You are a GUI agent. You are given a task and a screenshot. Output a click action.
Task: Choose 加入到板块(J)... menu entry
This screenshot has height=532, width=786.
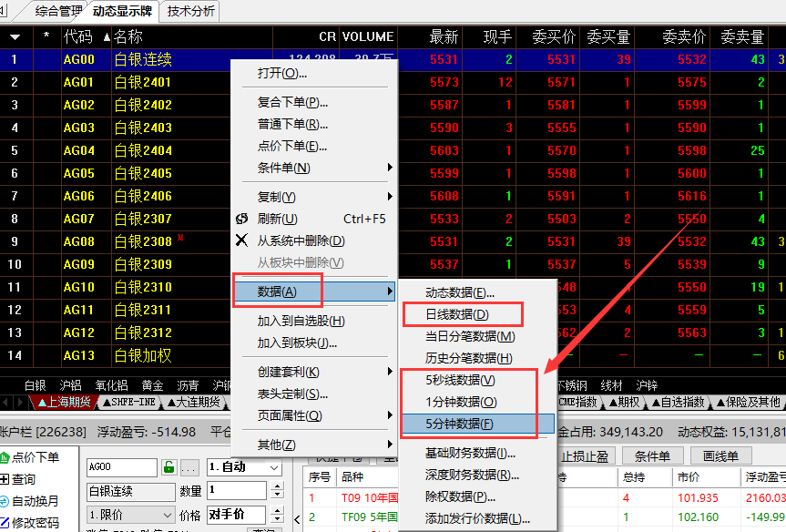(314, 343)
